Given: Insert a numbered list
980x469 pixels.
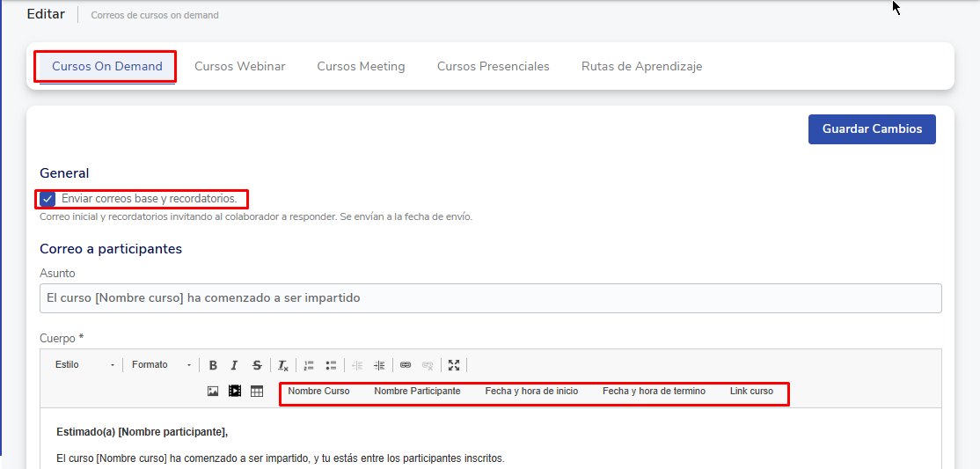Looking at the screenshot, I should coord(309,365).
